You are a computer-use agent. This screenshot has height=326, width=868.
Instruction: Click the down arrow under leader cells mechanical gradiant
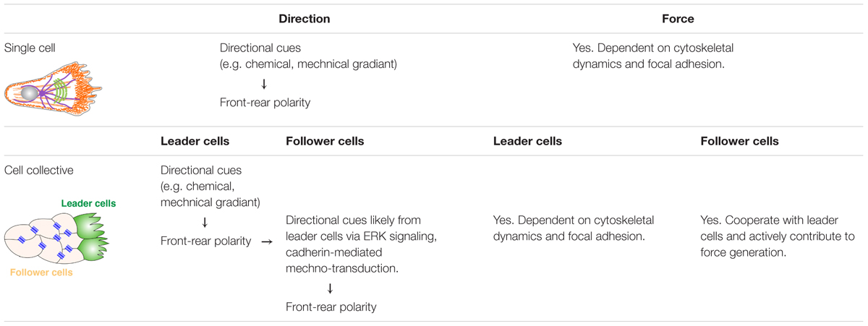point(205,223)
